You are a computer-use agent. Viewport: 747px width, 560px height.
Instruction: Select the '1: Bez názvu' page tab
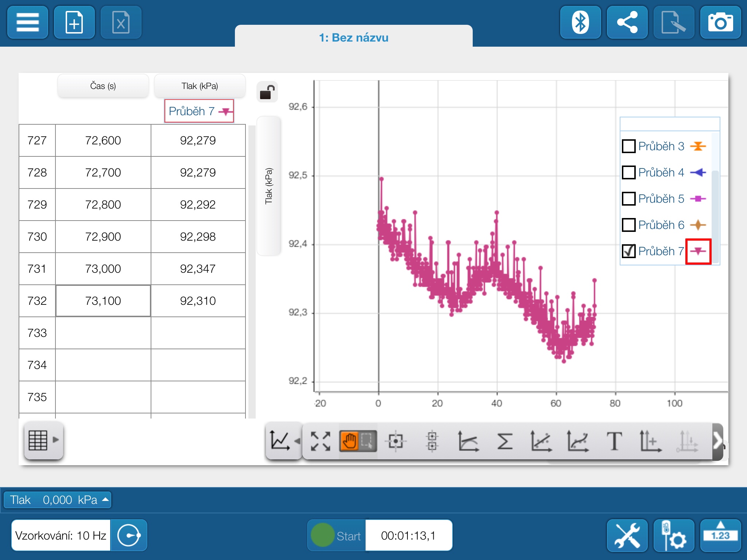click(353, 38)
